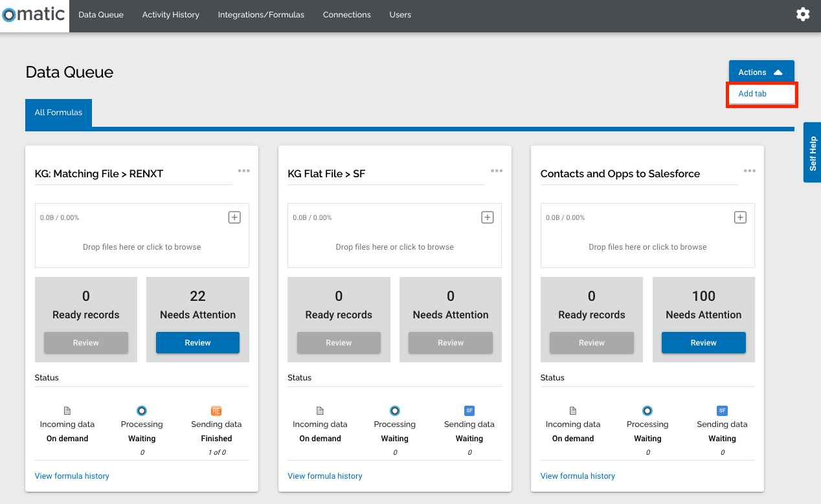The height and width of the screenshot is (504, 821).
Task: Click the plus icon on Contacts and Opps card
Action: (x=739, y=217)
